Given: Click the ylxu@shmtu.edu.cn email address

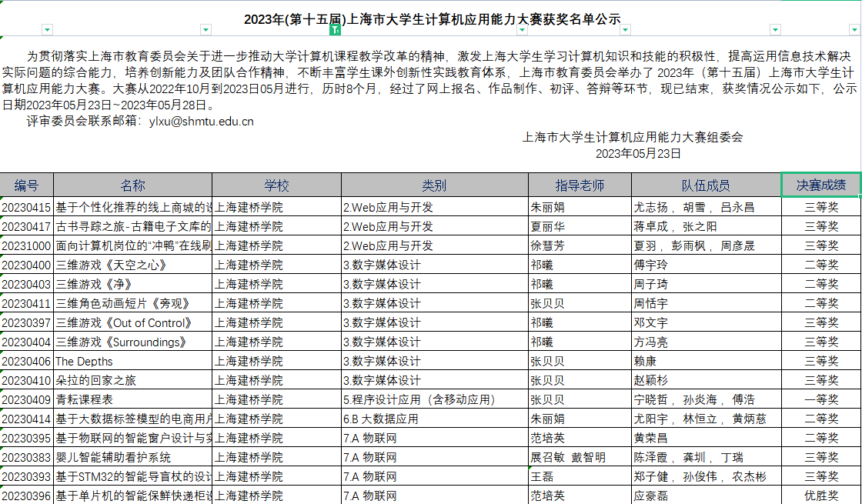Looking at the screenshot, I should click(201, 121).
